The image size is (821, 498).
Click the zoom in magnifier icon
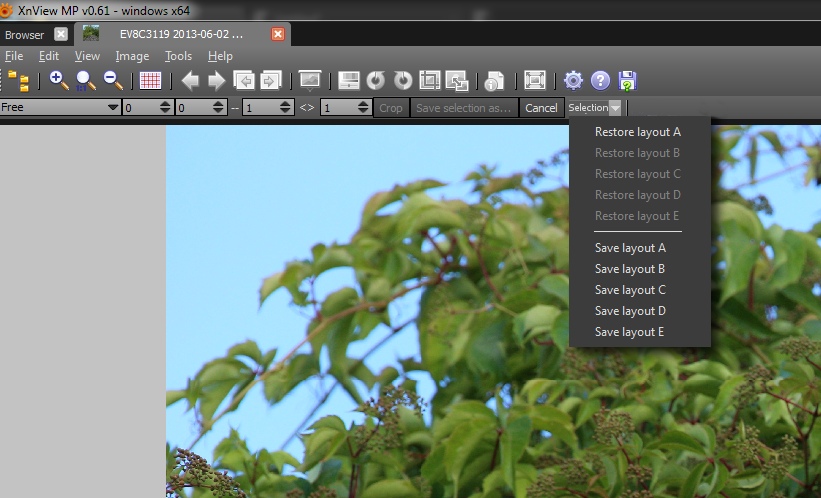point(59,81)
